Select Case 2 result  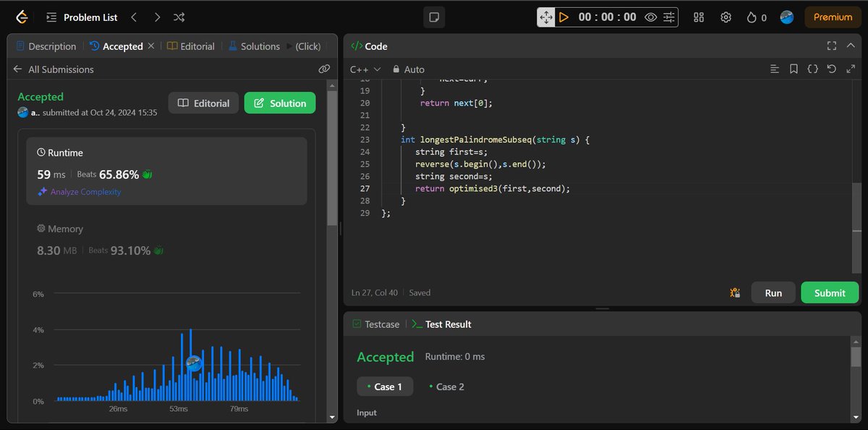[446, 387]
